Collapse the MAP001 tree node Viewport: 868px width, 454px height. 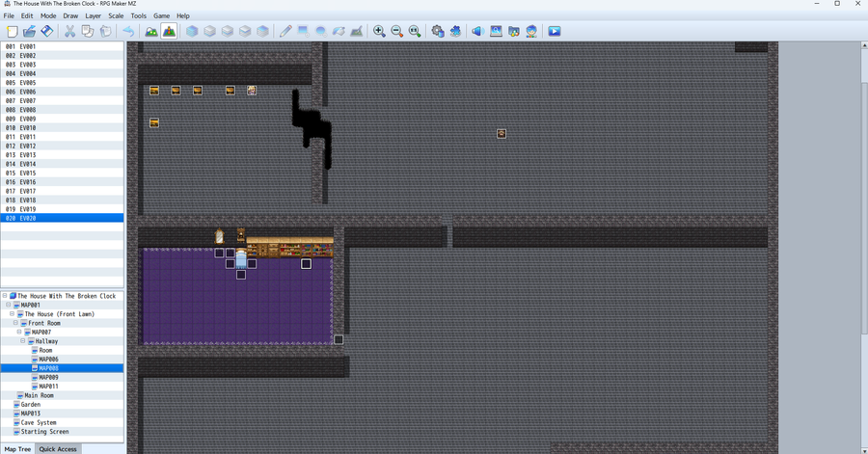(x=9, y=305)
